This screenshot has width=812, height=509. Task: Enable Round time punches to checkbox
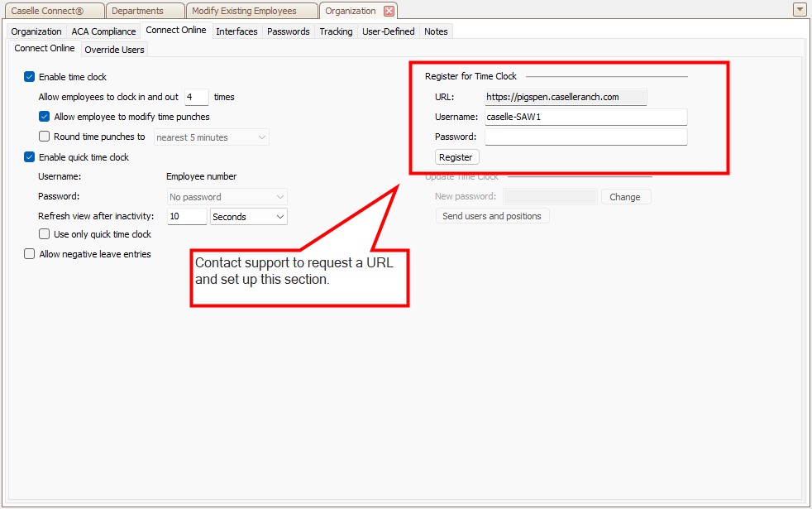(x=45, y=137)
